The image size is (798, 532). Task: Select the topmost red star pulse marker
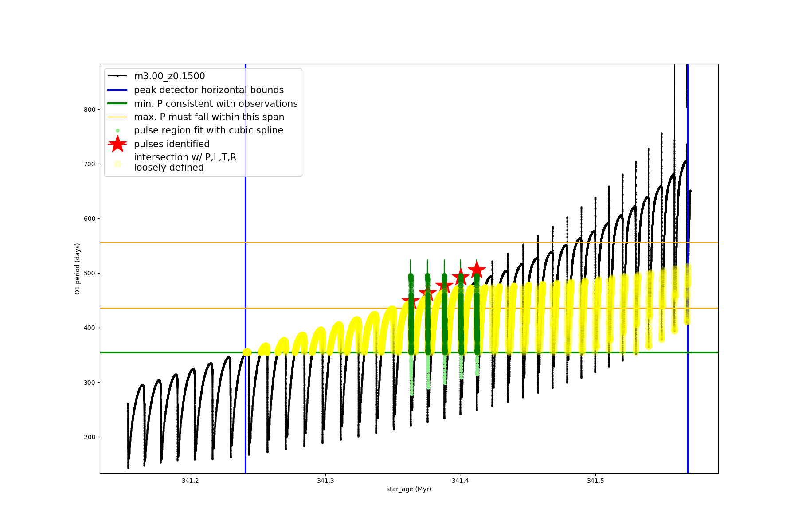coord(477,270)
